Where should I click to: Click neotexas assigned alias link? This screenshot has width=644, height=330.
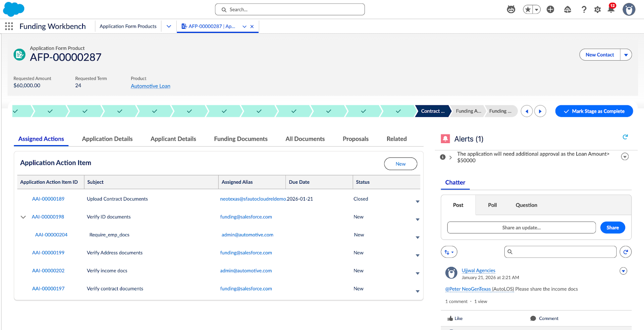coord(253,199)
